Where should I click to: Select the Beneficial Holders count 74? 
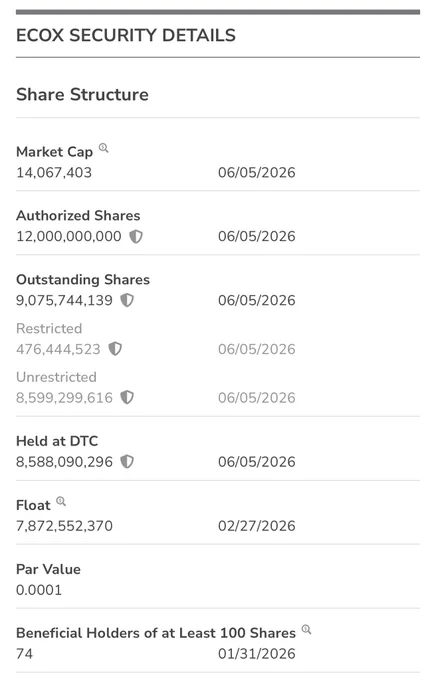pyautogui.click(x=24, y=654)
